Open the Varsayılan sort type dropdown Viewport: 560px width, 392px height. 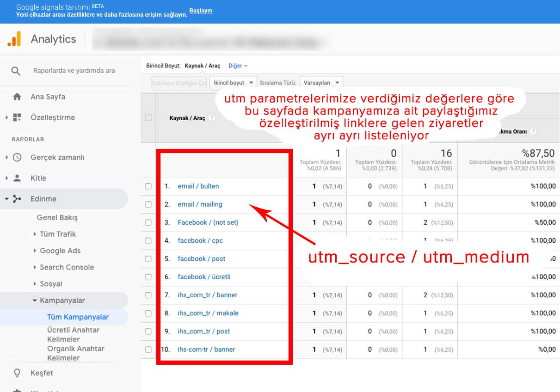point(321,83)
